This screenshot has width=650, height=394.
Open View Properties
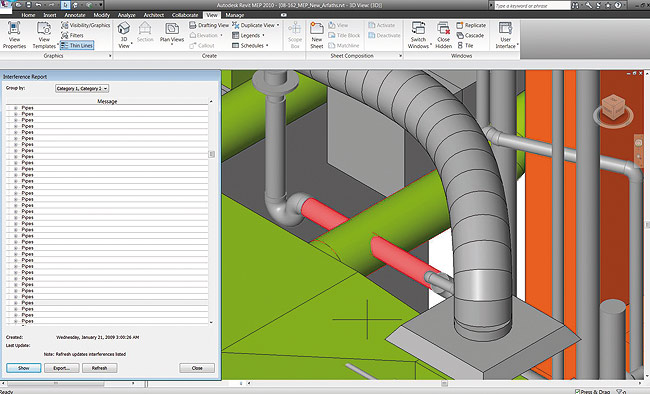pos(14,35)
